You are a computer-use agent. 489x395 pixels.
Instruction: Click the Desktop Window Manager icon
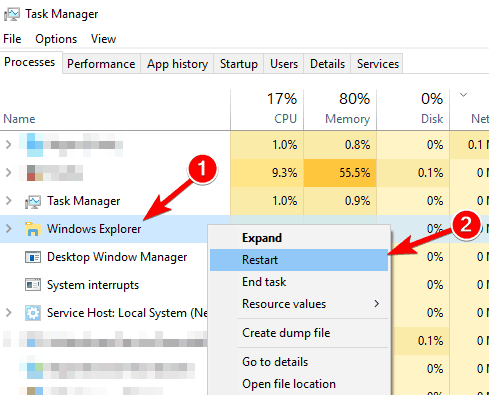(x=33, y=257)
